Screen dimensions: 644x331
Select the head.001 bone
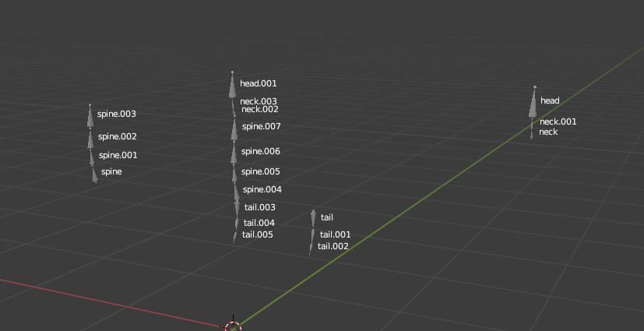point(233,86)
